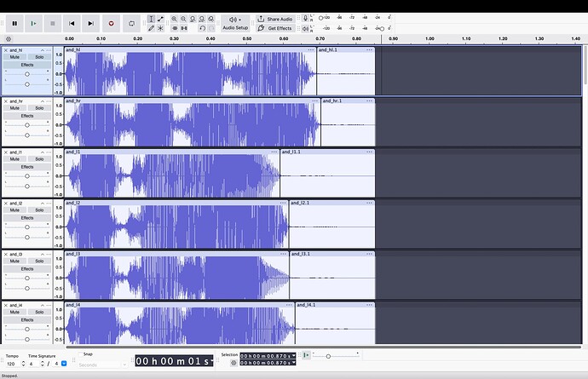The height and width of the screenshot is (379, 588).
Task: Skip to start of project
Action: 72,24
